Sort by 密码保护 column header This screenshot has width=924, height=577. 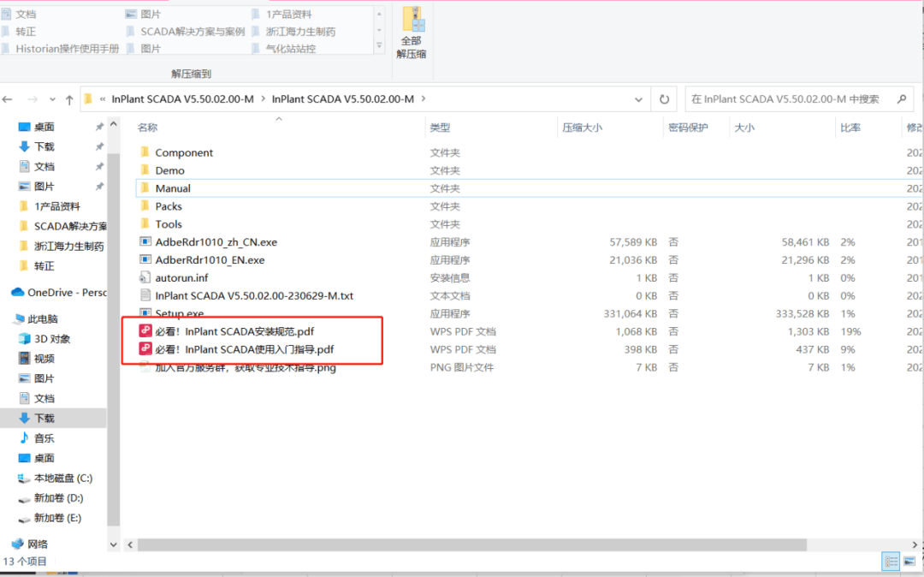tap(688, 128)
